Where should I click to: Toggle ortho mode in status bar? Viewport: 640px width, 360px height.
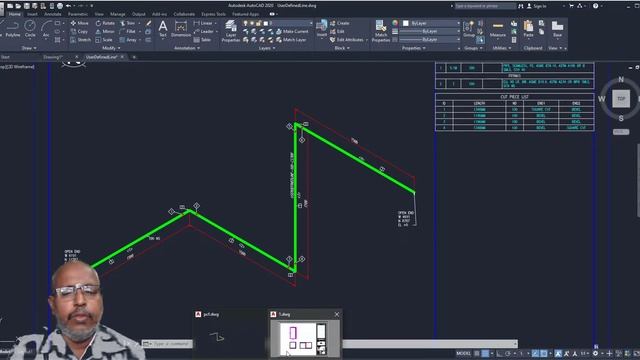(500, 353)
